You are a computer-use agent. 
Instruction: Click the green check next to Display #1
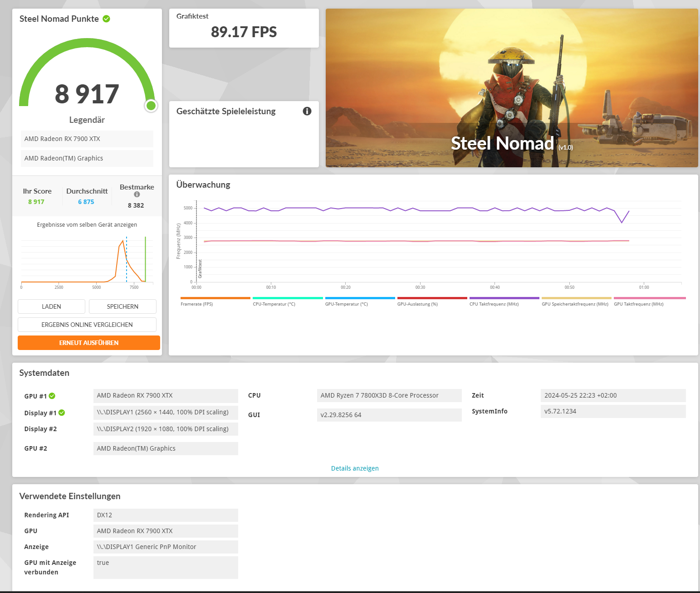pos(62,413)
